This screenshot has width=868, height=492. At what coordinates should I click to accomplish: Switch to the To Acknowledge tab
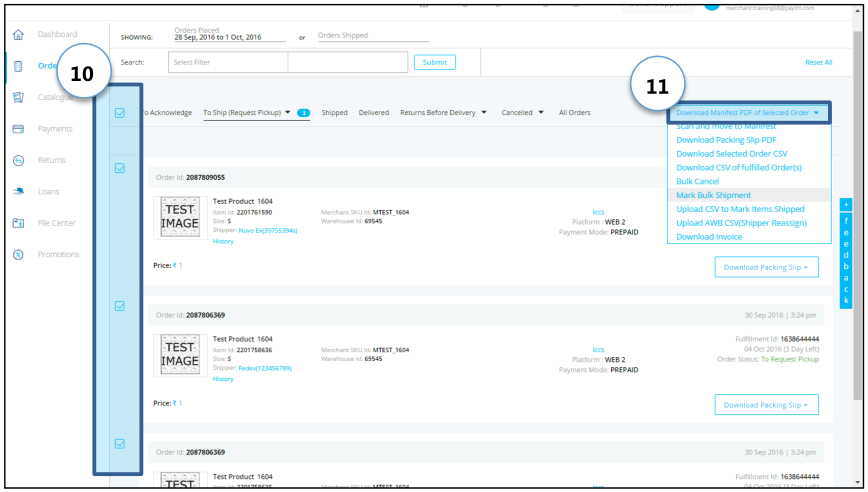tap(167, 112)
